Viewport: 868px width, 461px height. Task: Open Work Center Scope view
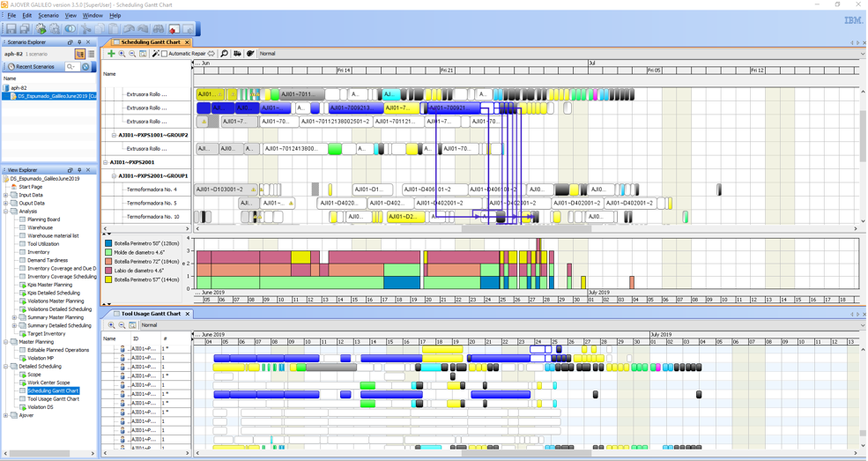click(48, 383)
